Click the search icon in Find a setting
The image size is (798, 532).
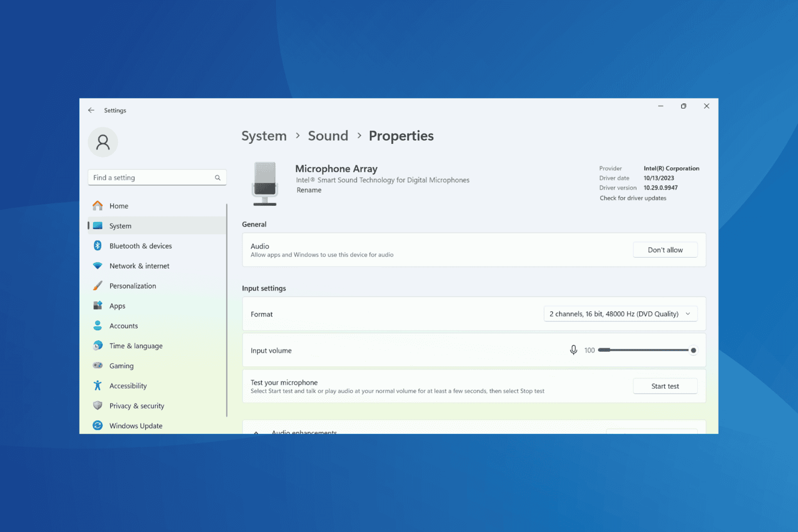pyautogui.click(x=218, y=177)
